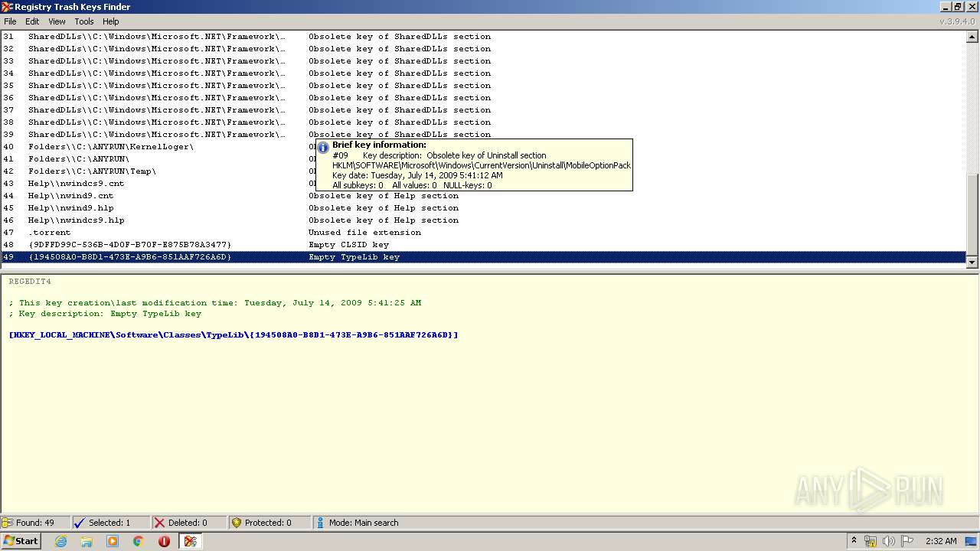This screenshot has width=980, height=551.
Task: Select the Folders\\C:\ANYRUN\KernelLoger\ row
Action: point(484,147)
